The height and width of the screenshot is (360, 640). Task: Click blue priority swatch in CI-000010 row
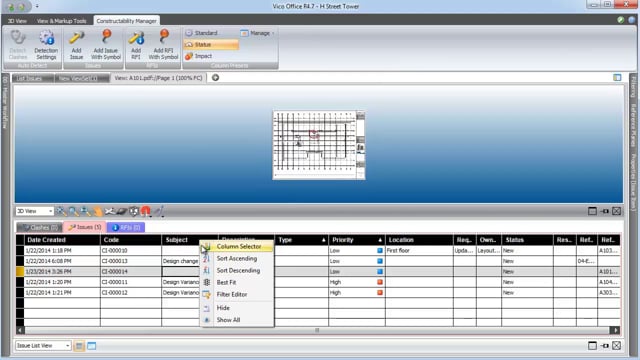[x=380, y=251]
